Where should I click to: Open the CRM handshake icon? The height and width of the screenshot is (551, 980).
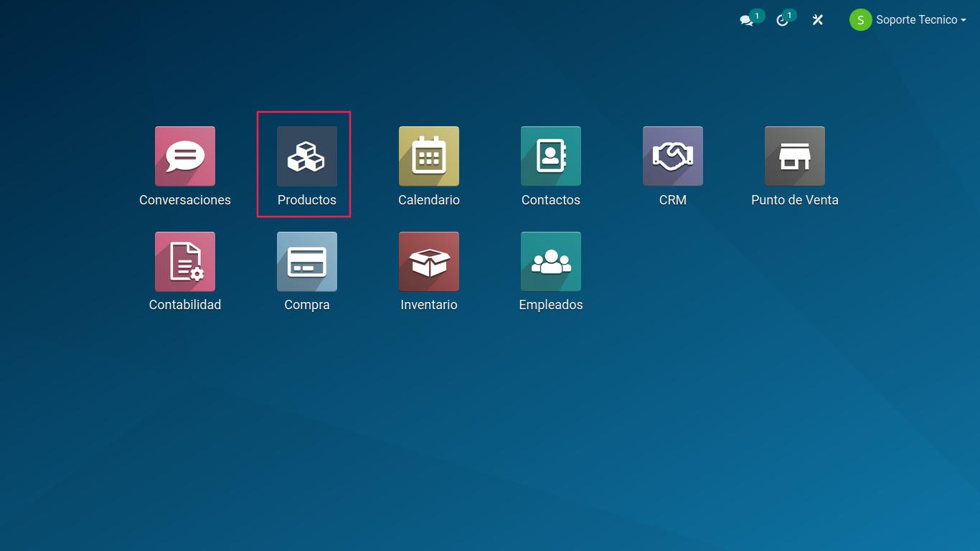[673, 156]
